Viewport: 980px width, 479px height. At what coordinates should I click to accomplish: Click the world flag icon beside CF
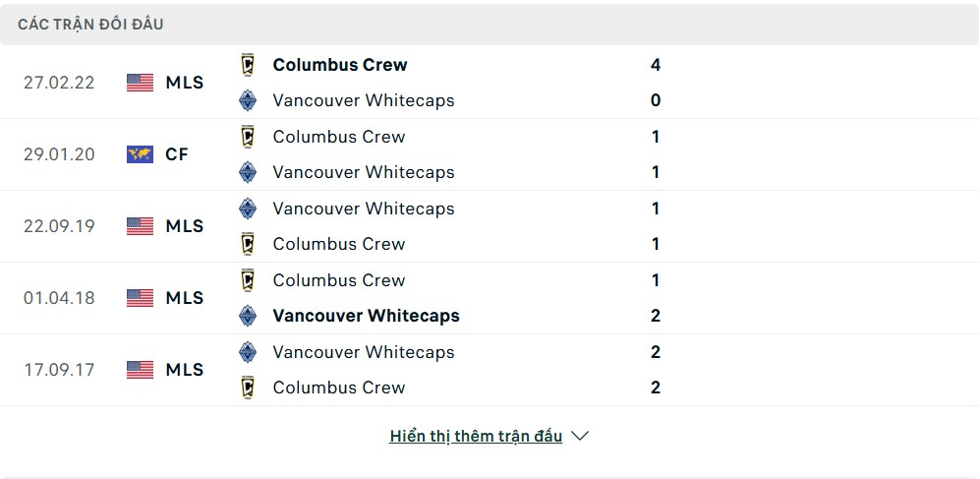click(140, 154)
